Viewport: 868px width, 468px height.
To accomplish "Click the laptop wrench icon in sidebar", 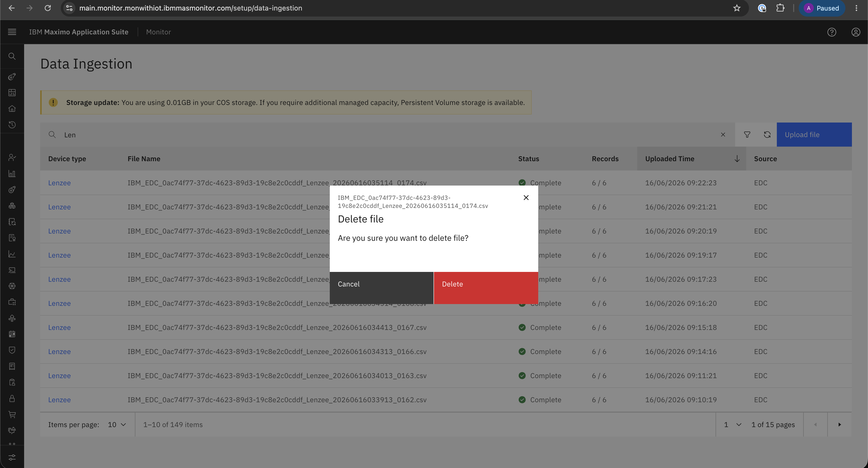I will pyautogui.click(x=12, y=270).
